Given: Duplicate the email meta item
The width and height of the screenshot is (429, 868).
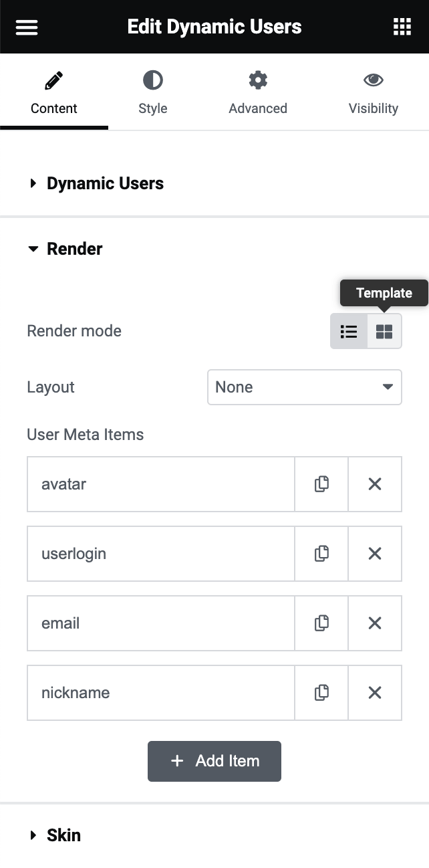Looking at the screenshot, I should 321,623.
